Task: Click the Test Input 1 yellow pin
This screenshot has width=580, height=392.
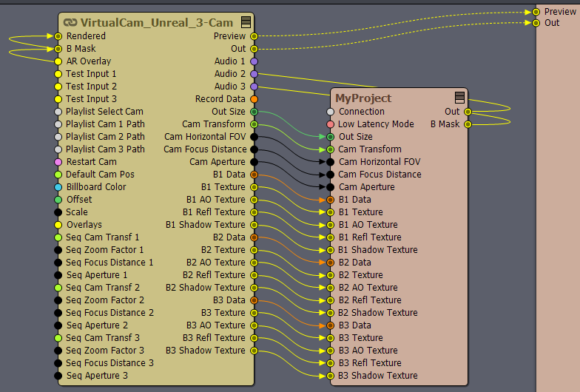Action: [x=58, y=74]
